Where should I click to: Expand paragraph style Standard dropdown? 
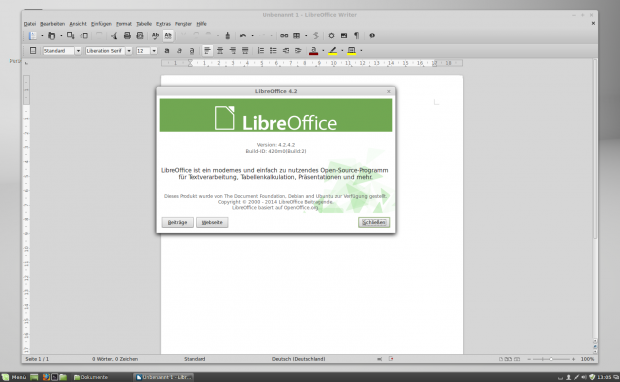[78, 51]
